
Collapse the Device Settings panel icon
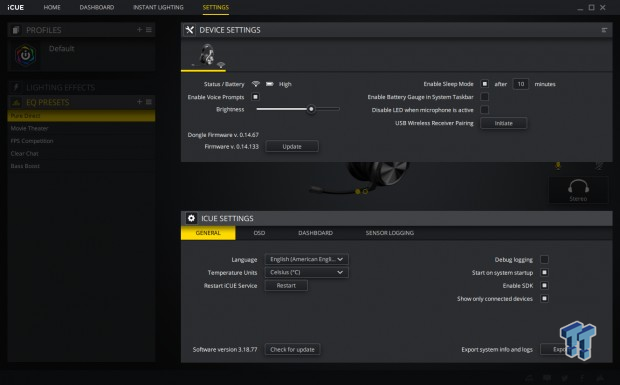point(604,30)
